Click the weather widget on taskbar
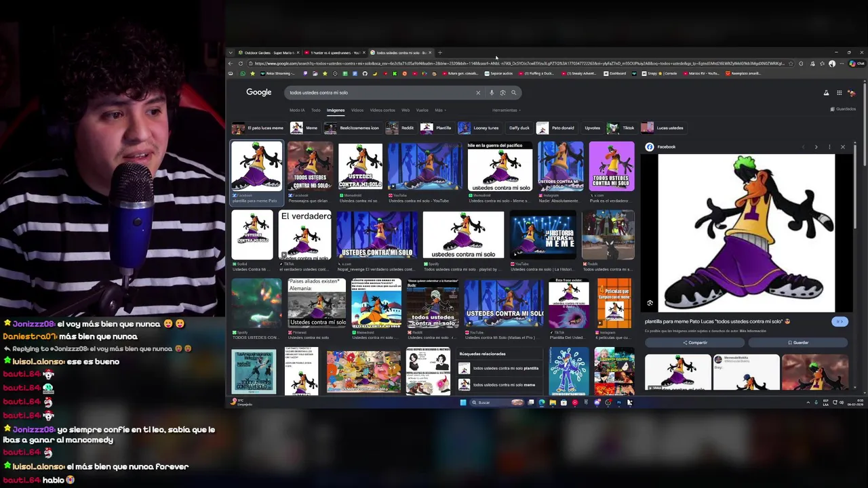 (241, 403)
